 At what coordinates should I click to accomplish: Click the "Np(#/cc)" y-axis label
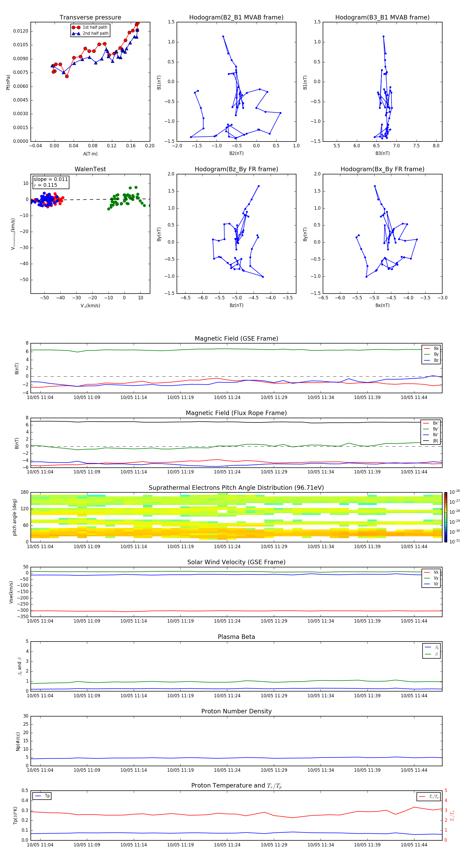(18, 741)
